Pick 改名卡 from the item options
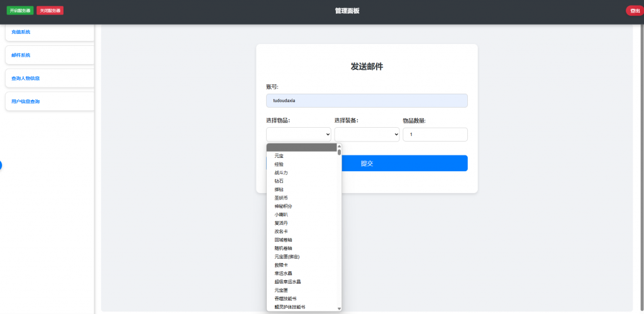 tap(281, 232)
